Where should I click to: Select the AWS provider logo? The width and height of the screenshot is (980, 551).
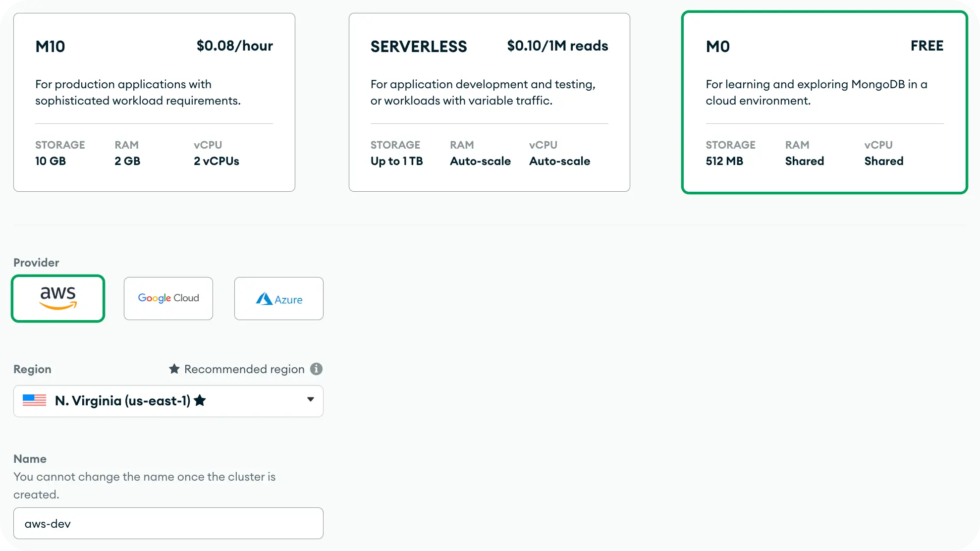58,298
